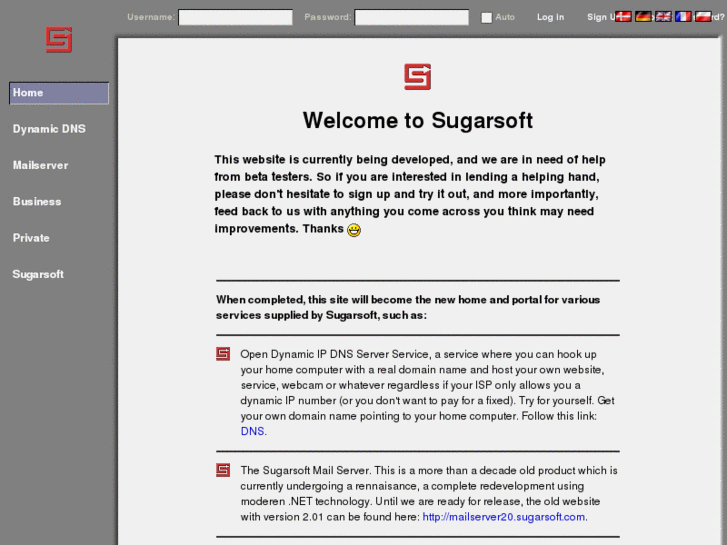This screenshot has height=545, width=727.
Task: Open the Business menu item
Action: [37, 201]
